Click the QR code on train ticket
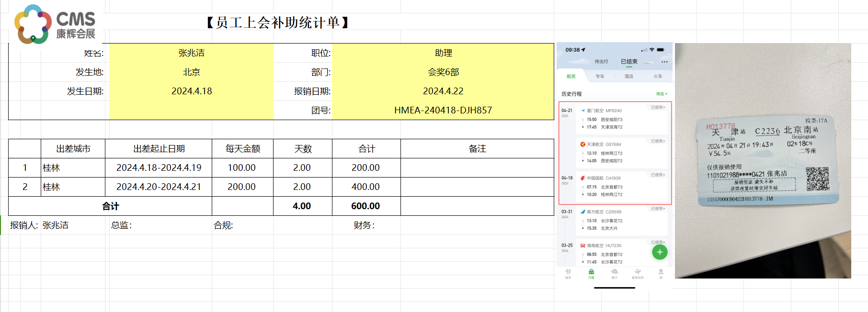Screen dimensions: 868x312 pos(817,179)
